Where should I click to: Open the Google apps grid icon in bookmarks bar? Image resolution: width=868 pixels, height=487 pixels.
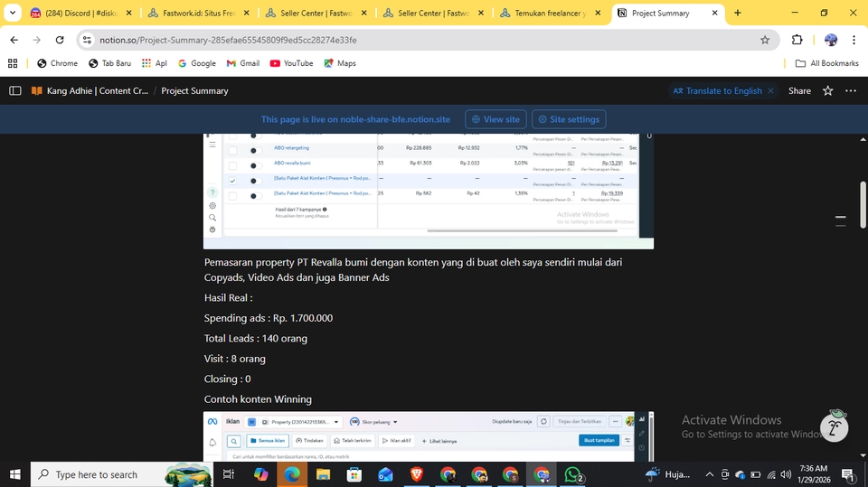pos(13,63)
